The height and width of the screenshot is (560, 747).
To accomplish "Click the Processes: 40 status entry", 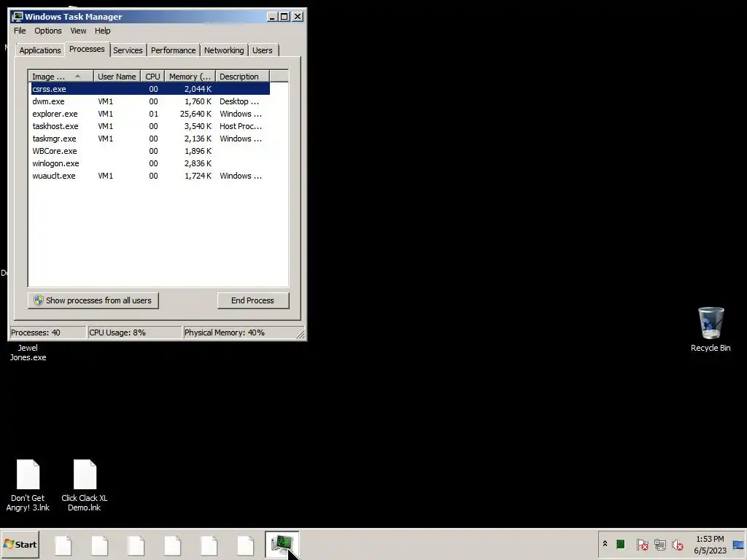I will point(47,332).
